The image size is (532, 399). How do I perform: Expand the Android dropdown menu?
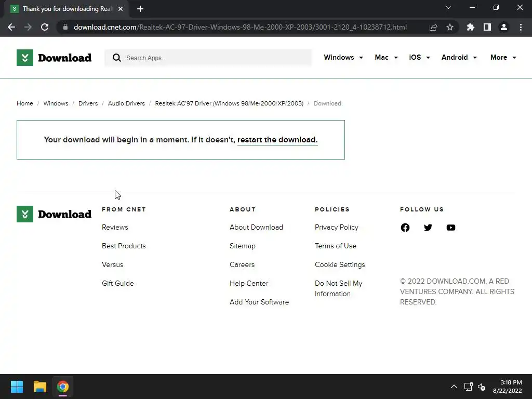point(459,57)
